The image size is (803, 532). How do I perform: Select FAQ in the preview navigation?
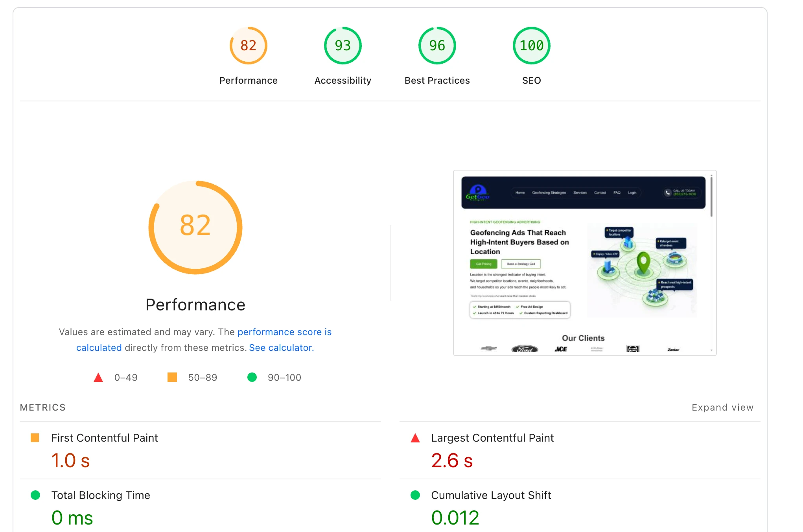tap(617, 193)
